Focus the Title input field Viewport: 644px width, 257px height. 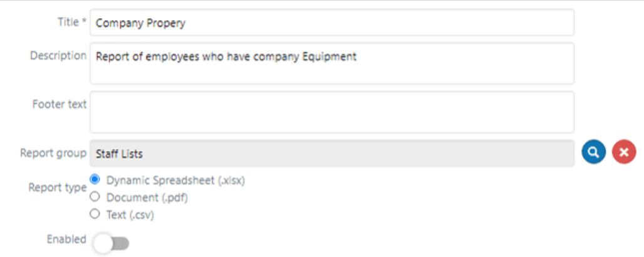click(x=332, y=23)
